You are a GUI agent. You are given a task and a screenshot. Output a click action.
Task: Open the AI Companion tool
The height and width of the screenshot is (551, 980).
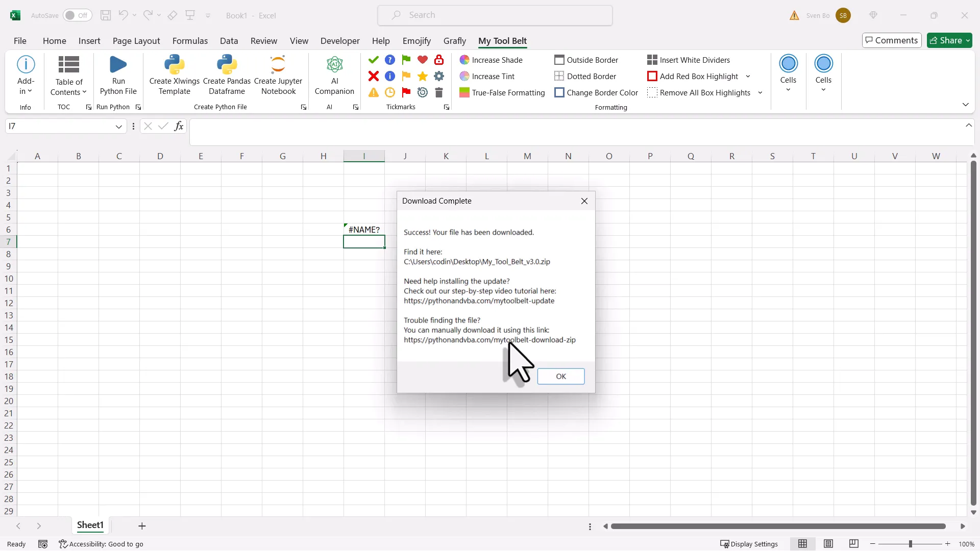pyautogui.click(x=334, y=65)
